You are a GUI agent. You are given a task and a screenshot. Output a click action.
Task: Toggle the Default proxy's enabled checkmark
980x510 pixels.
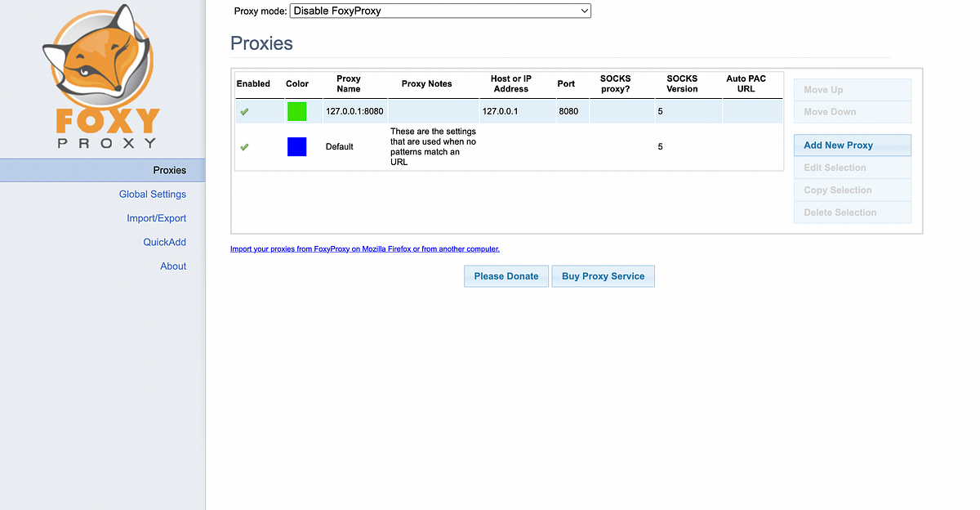[243, 147]
